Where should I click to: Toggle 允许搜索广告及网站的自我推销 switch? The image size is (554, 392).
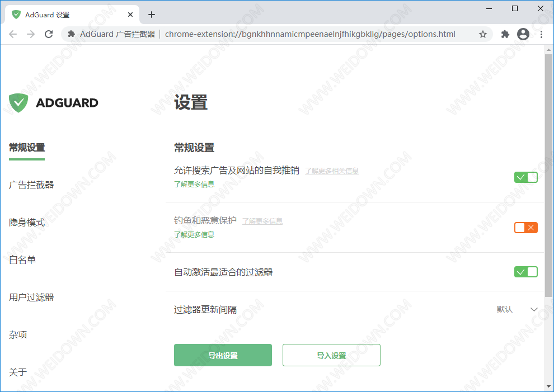click(x=525, y=177)
